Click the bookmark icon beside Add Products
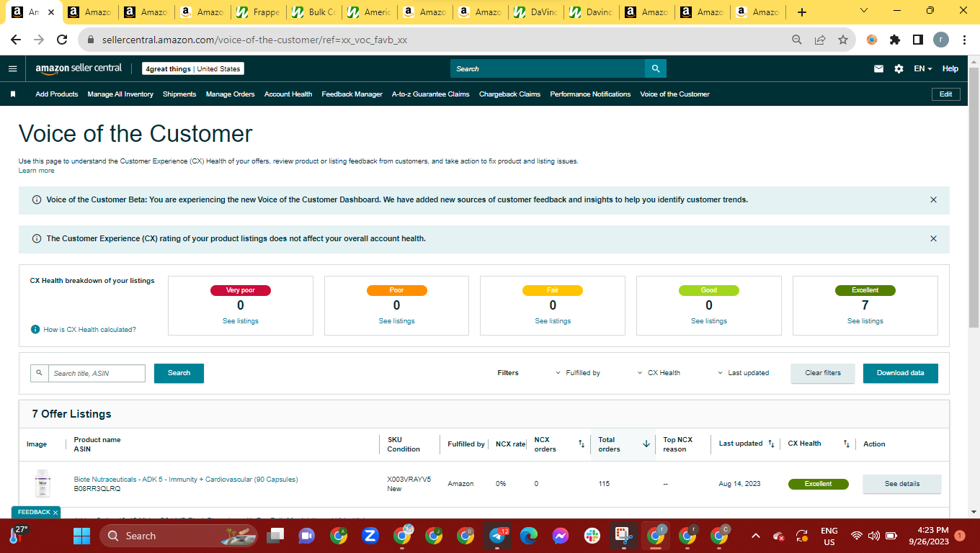 pos(12,94)
